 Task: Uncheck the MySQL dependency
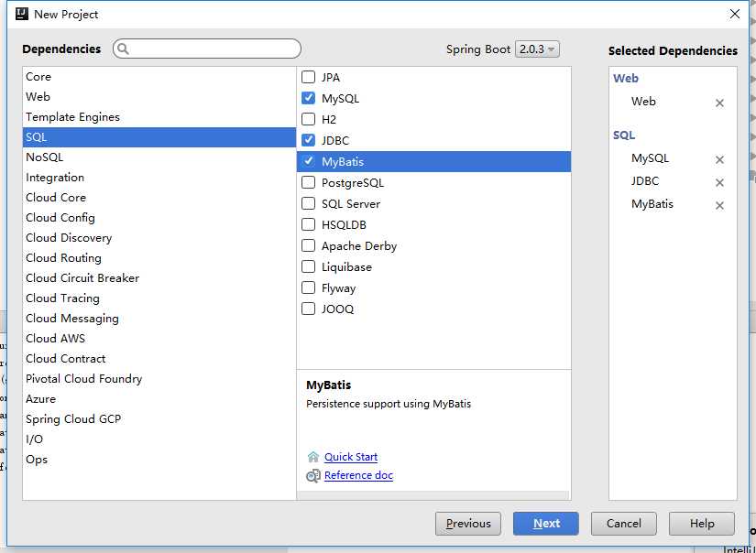pyautogui.click(x=308, y=98)
